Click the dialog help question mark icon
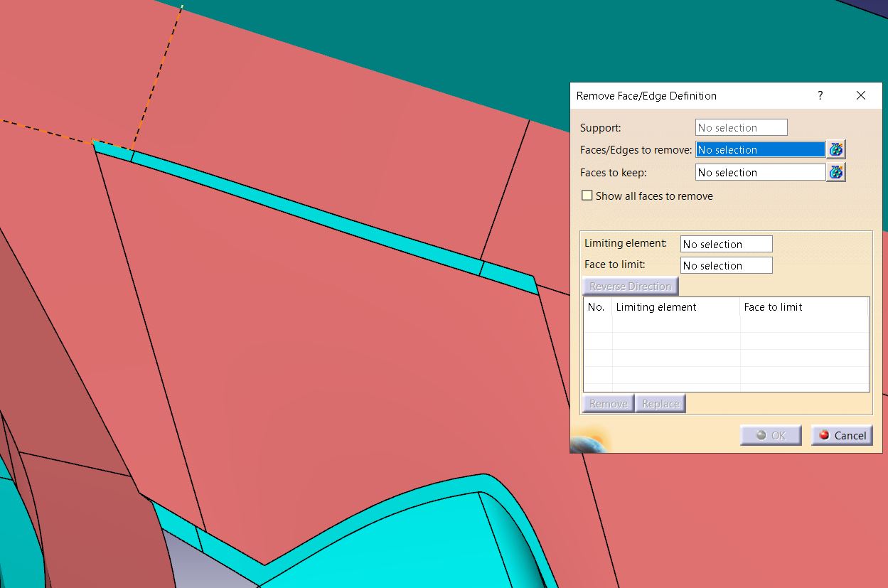This screenshot has width=888, height=588. coord(819,95)
